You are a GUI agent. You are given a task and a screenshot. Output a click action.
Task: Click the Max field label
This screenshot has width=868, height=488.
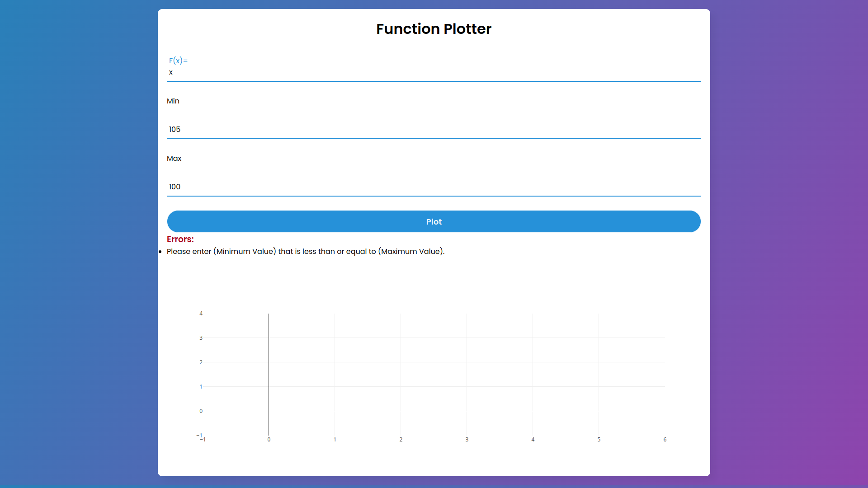[174, 159]
